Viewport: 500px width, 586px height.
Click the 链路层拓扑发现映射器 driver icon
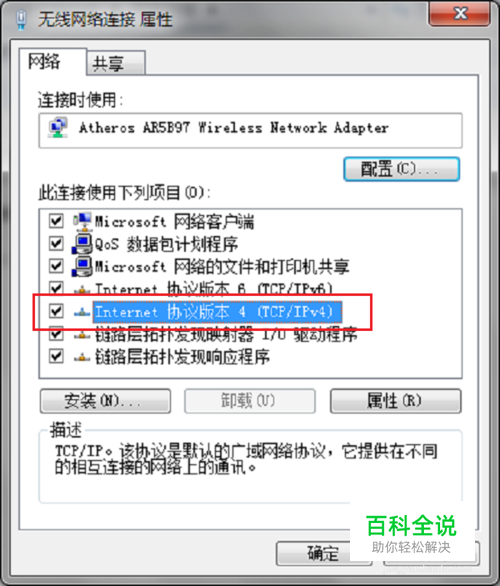(82, 335)
